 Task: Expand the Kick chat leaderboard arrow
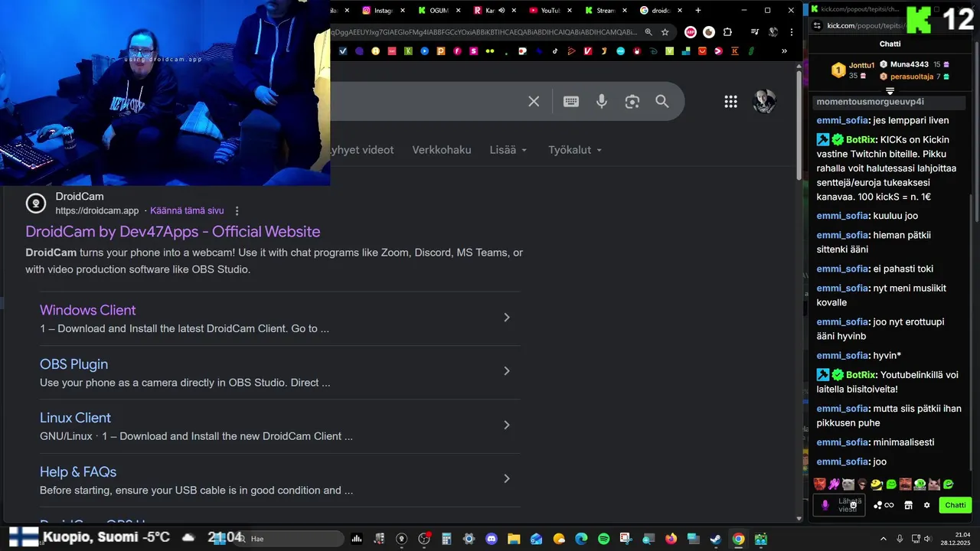pyautogui.click(x=890, y=91)
